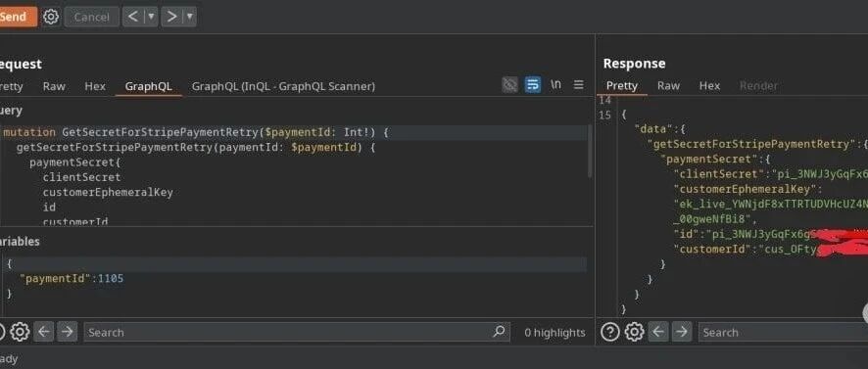The width and height of the screenshot is (868, 369).
Task: Jump to previous request search match
Action: pyautogui.click(x=44, y=332)
